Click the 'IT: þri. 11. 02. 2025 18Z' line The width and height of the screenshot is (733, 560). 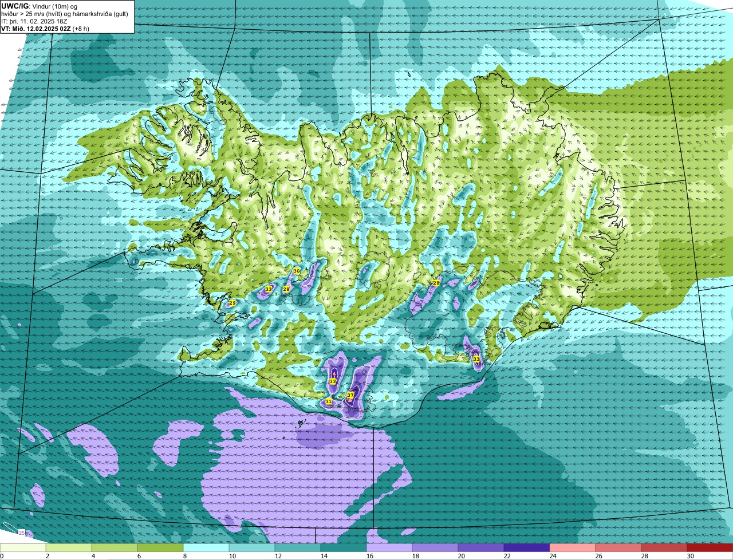(35, 21)
